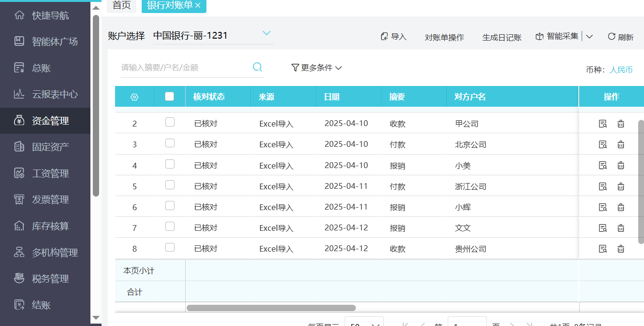Click the 生成日记账 button

click(x=502, y=37)
